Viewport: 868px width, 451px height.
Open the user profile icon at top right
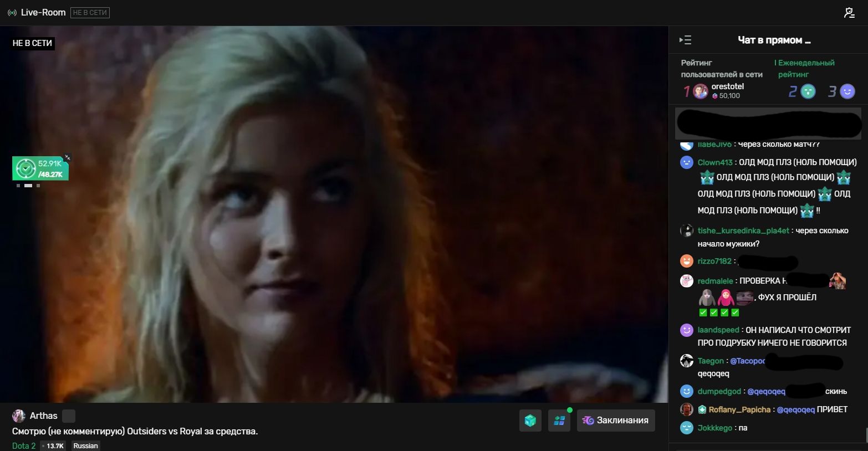[849, 12]
